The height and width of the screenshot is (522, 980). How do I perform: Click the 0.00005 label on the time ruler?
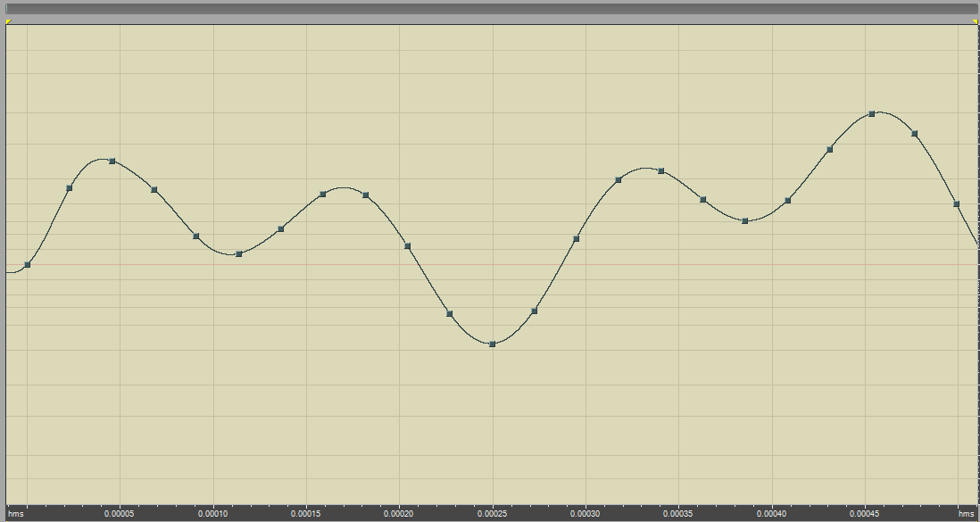coord(119,514)
